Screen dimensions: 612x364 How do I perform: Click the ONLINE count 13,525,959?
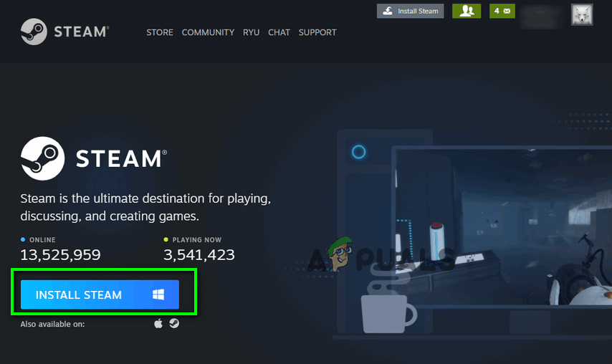click(60, 255)
